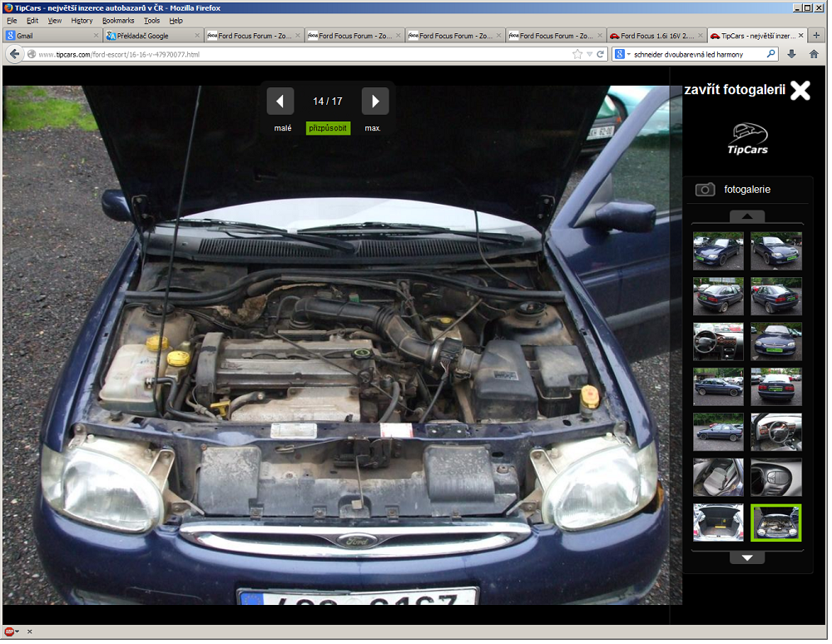The image size is (832, 644).
Task: Click the TipCars logo
Action: pos(747,138)
